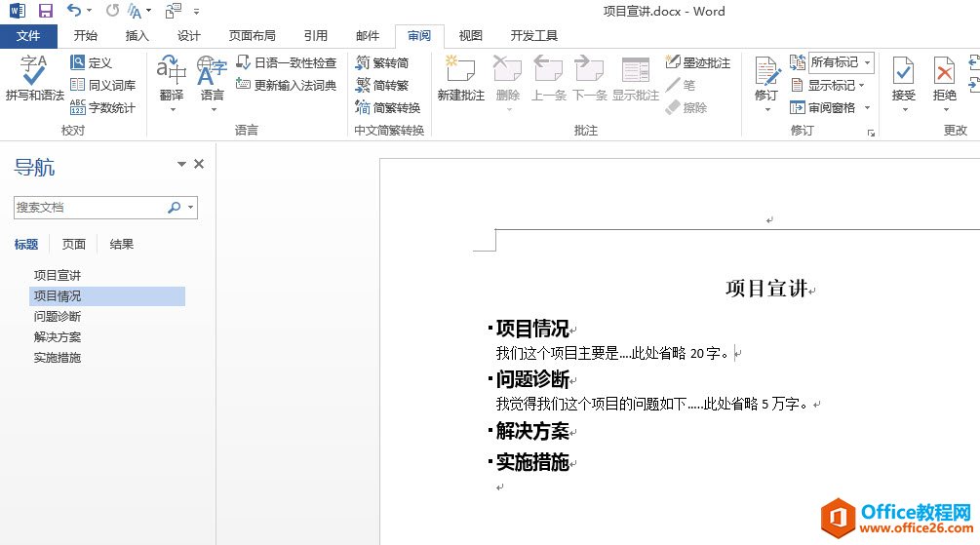Switch to Pages tab in Navigation pane
The image size is (980, 545).
click(x=74, y=245)
